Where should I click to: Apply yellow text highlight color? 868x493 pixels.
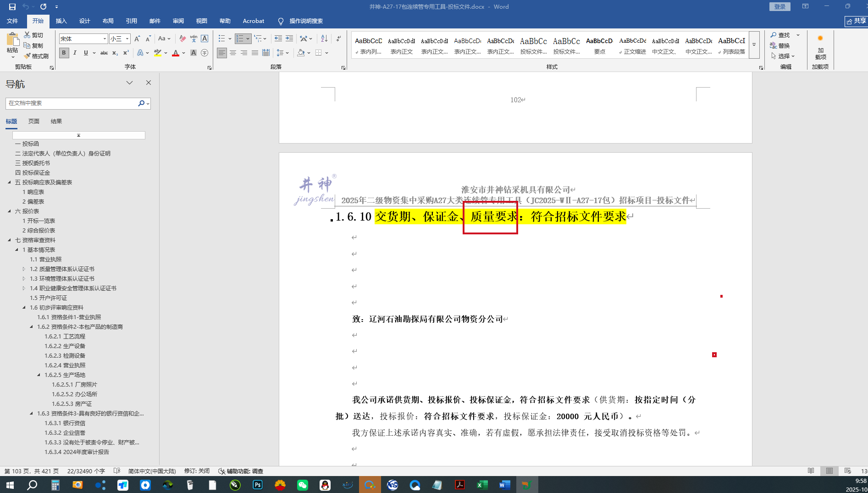tap(157, 53)
